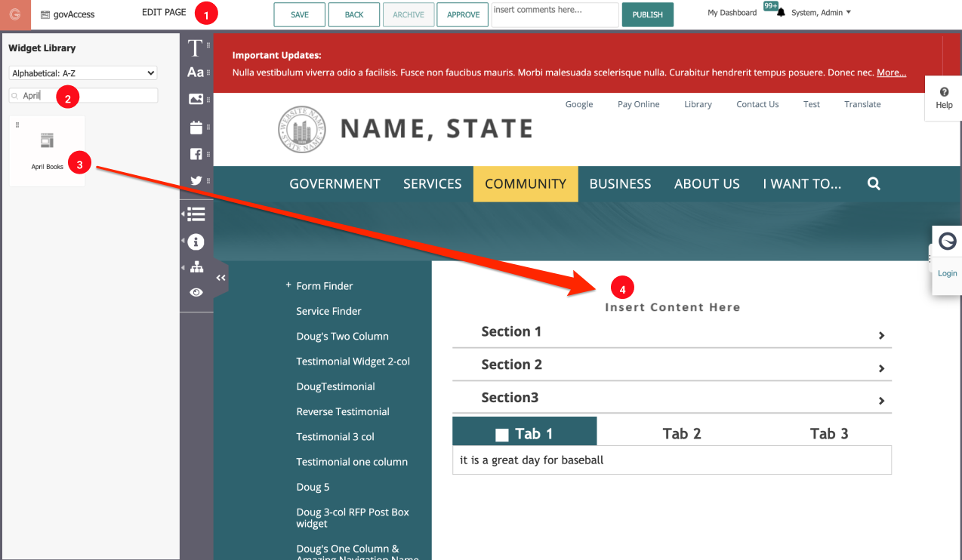
Task: Follow the More... link in alert banner
Action: point(891,72)
